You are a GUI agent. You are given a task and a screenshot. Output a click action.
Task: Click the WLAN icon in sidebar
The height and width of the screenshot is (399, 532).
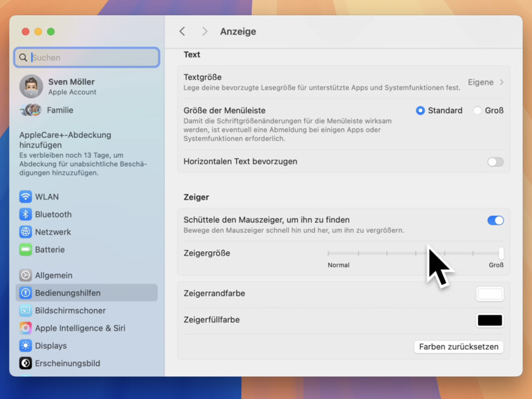tap(26, 197)
